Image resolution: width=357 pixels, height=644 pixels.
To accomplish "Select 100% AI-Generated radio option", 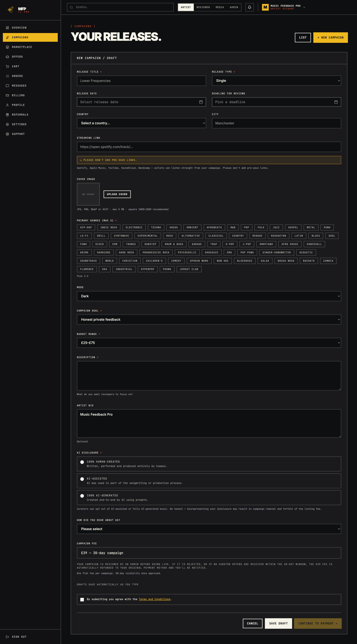I will point(82,496).
